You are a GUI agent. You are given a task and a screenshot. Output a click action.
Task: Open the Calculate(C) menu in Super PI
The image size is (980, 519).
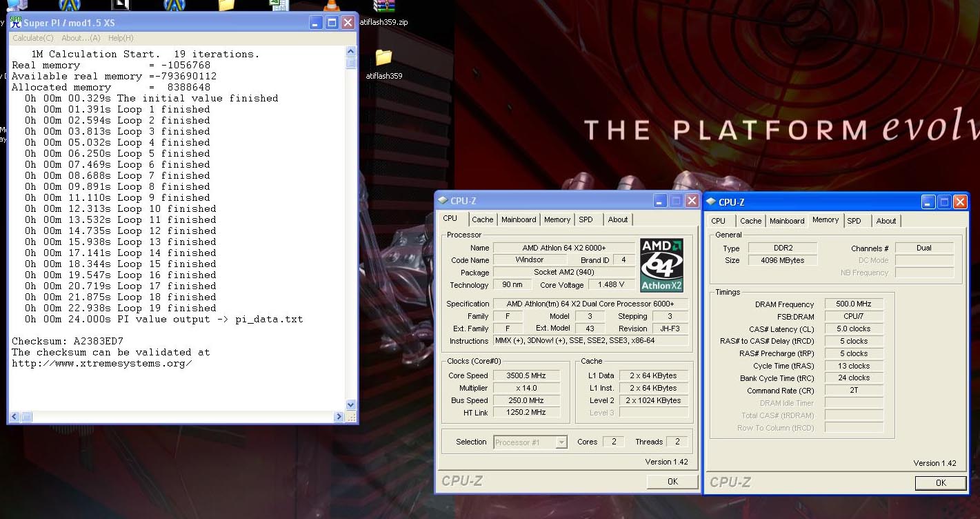pyautogui.click(x=33, y=38)
